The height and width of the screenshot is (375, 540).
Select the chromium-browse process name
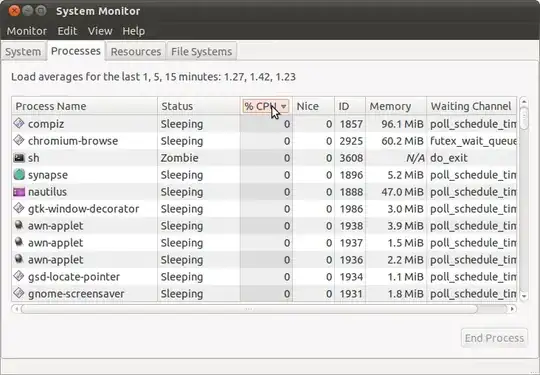pos(73,141)
